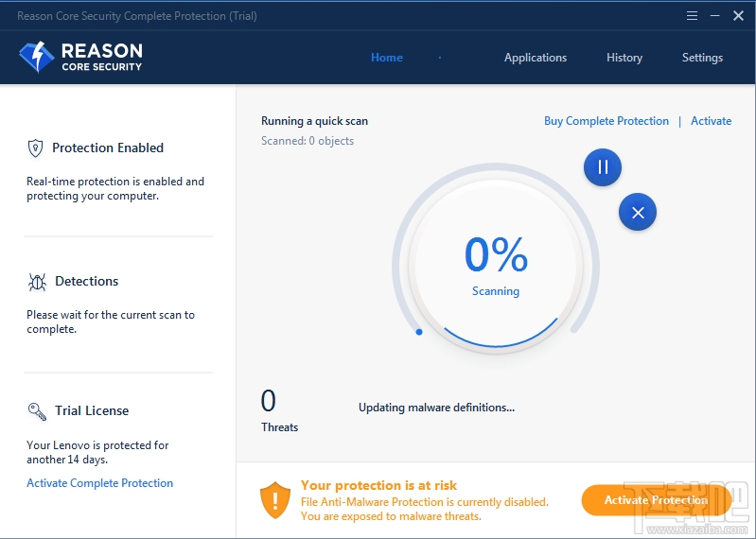Open the History tab
Screen dimensions: 756x539
pyautogui.click(x=624, y=58)
